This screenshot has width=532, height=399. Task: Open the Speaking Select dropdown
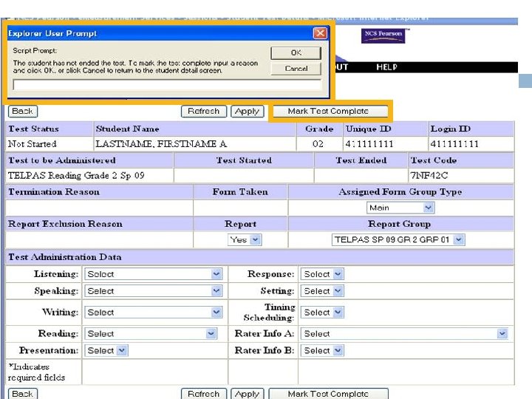coord(154,291)
